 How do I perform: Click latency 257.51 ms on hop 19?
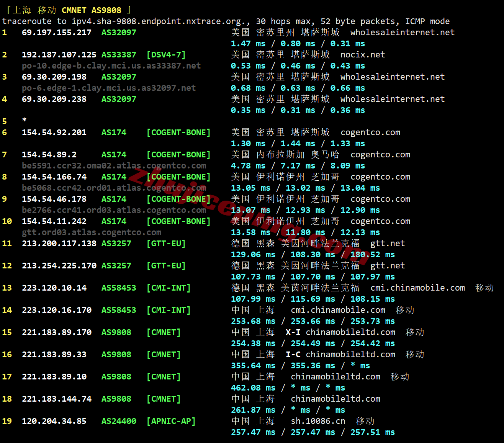pos(373,432)
